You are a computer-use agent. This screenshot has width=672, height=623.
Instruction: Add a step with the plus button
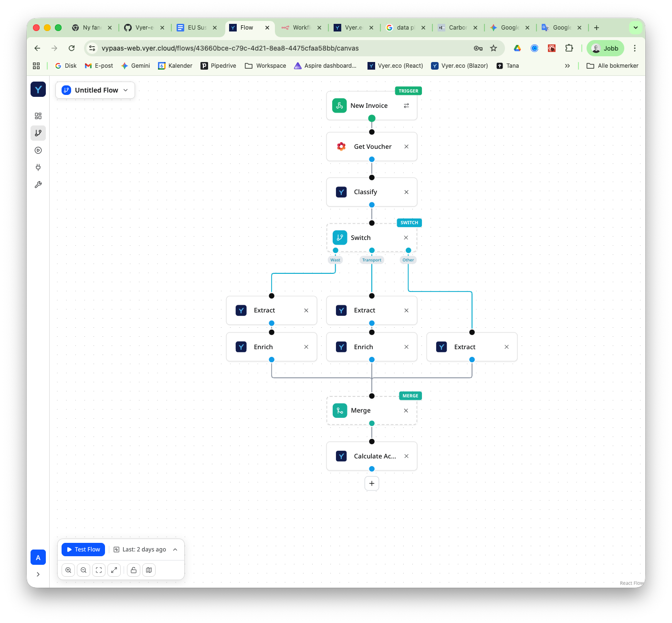372,483
